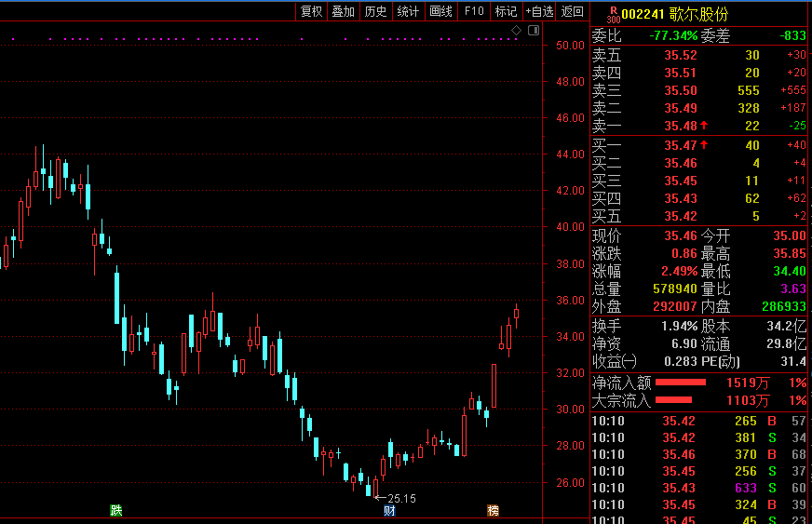812x524 pixels.
Task: Open the 复权 price adjustment menu
Action: click(311, 11)
